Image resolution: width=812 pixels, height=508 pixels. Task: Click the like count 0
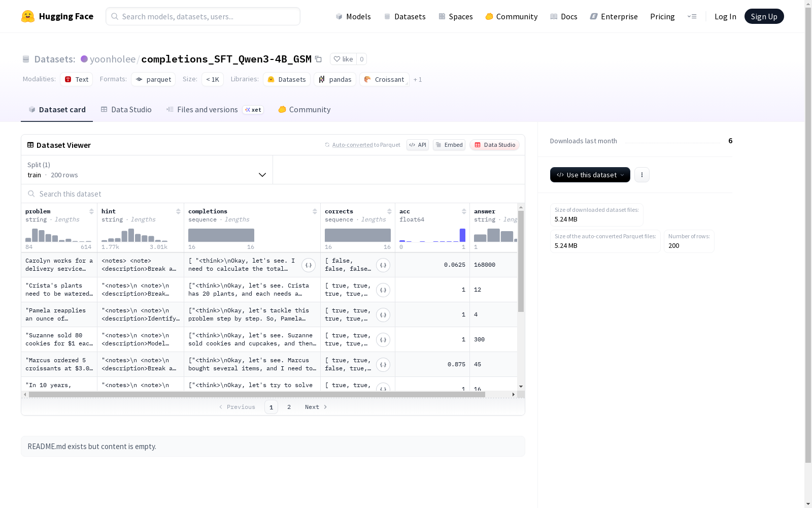click(362, 59)
